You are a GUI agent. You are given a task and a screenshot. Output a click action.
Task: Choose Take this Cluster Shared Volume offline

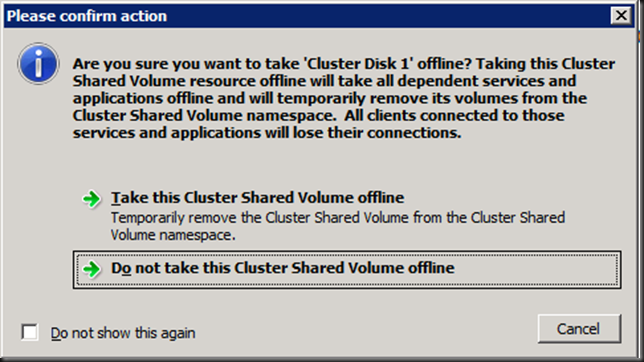pos(258,198)
